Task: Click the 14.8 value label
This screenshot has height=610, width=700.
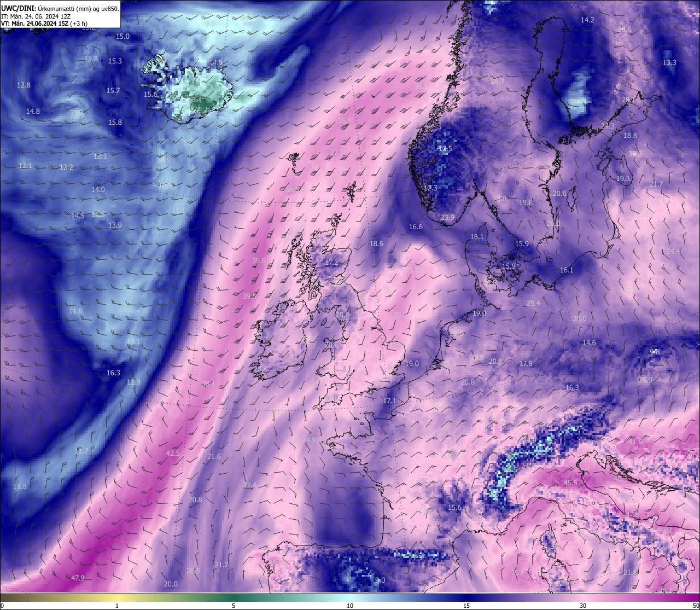Action: pos(33,111)
